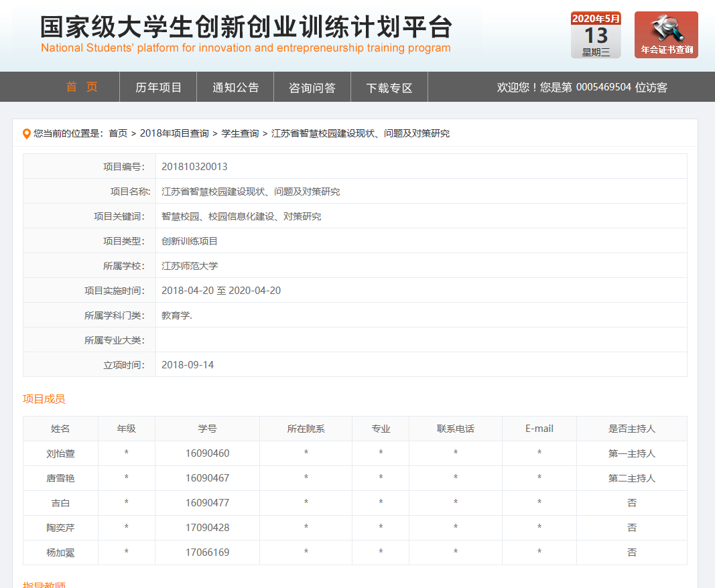Click the orange location pin icon

pos(27,134)
